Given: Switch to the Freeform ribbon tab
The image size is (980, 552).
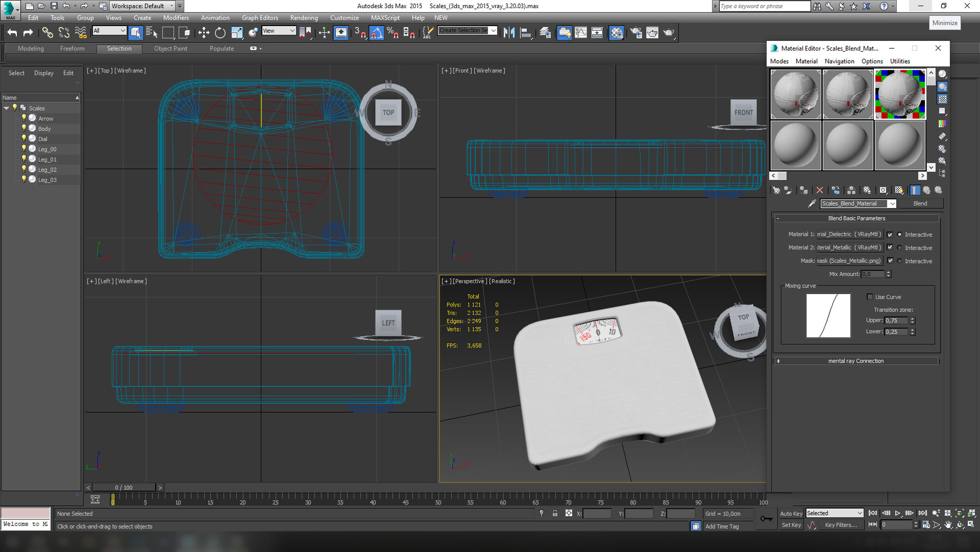Looking at the screenshot, I should pyautogui.click(x=72, y=48).
